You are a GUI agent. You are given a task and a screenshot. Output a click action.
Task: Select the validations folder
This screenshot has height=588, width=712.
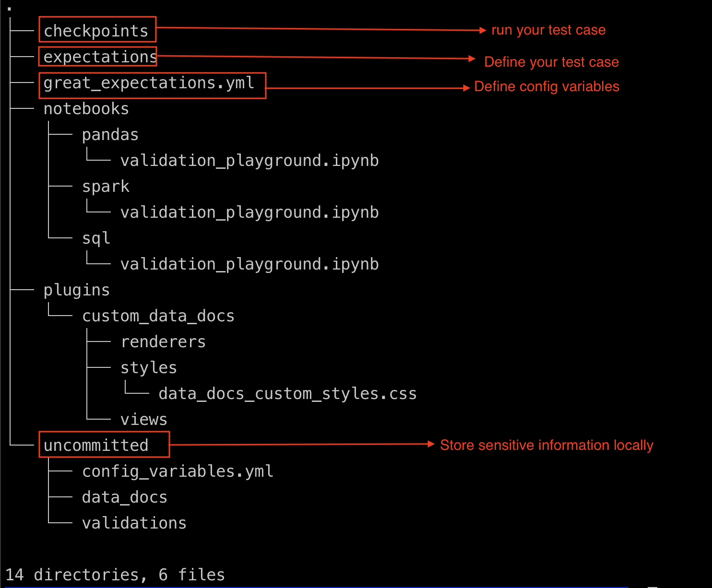(134, 523)
